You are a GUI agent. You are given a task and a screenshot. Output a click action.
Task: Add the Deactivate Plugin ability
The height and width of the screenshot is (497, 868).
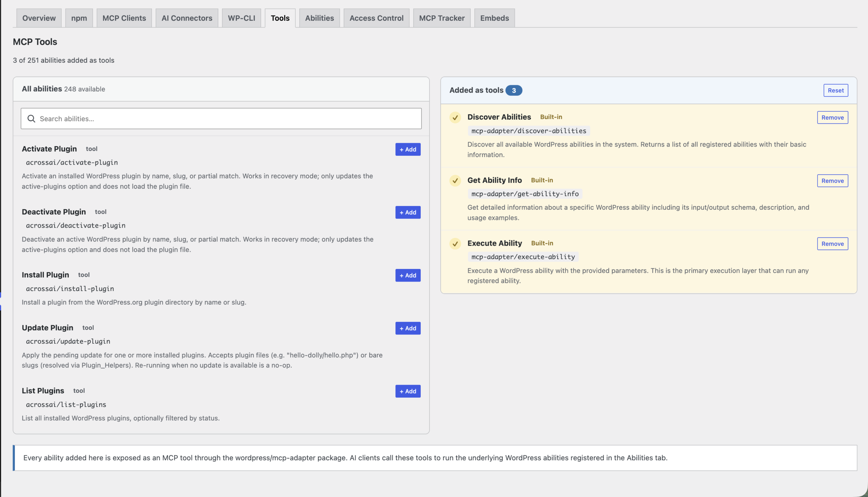(x=408, y=212)
